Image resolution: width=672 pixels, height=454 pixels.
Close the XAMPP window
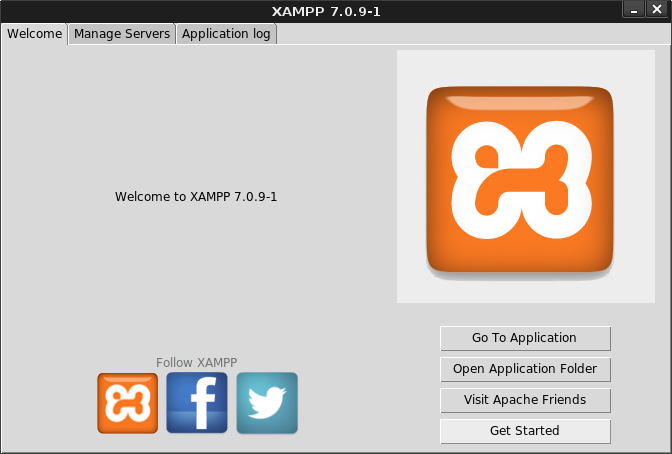coord(656,10)
